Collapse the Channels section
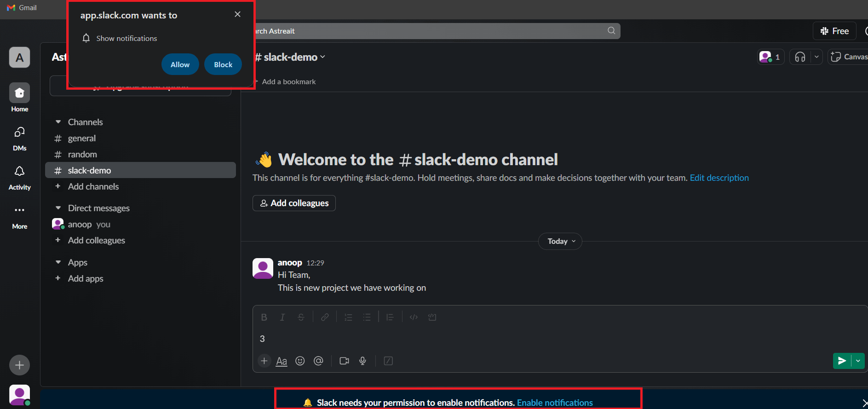The width and height of the screenshot is (868, 409). (58, 122)
